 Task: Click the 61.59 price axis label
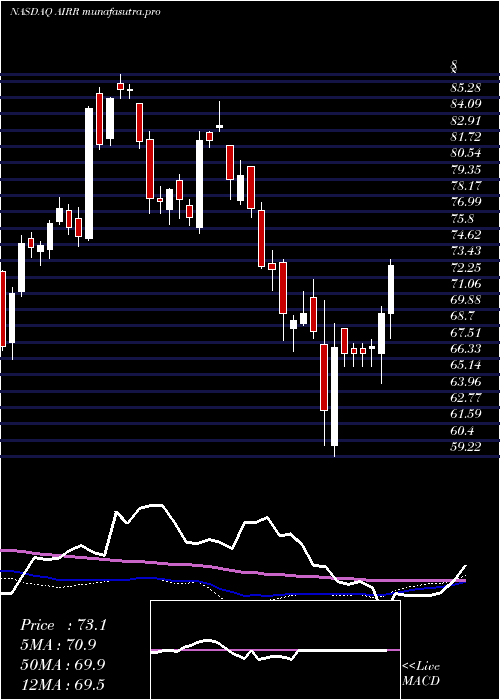coord(466,415)
